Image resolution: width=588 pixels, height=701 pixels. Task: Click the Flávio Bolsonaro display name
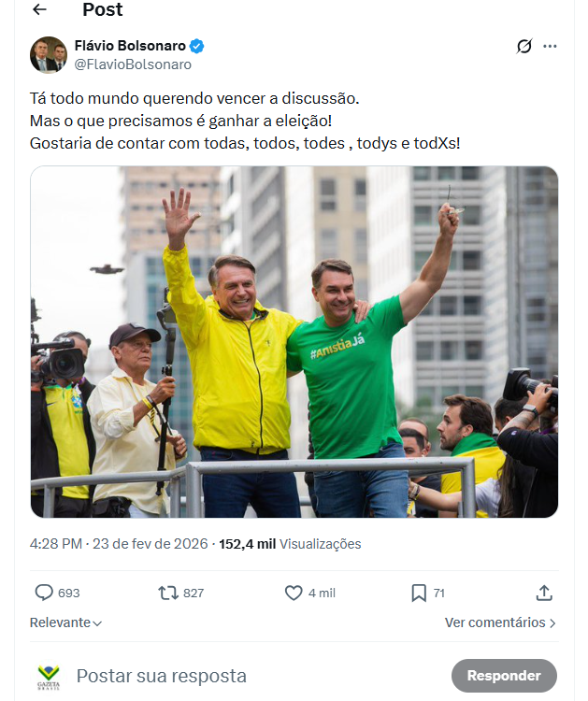[130, 46]
